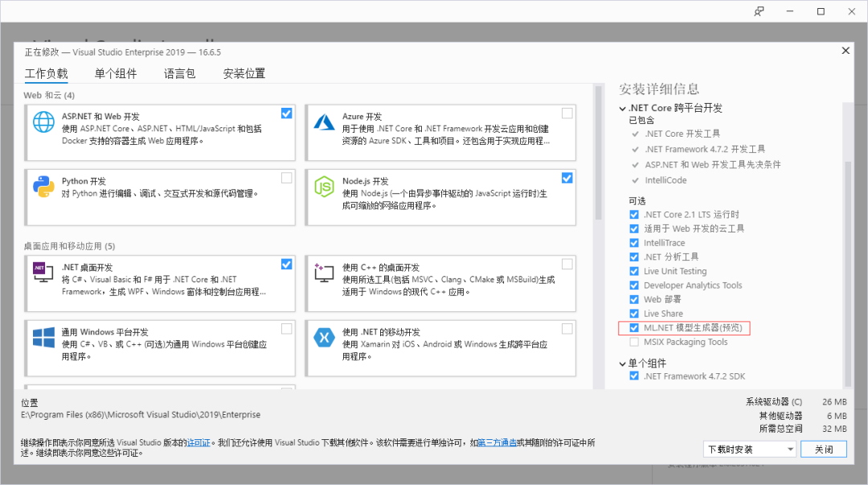868x485 pixels.
Task: Click the 所需总空间 32 MB value
Action: pos(834,429)
